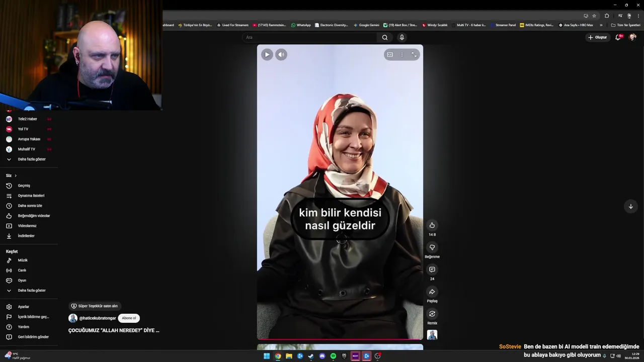The width and height of the screenshot is (644, 362).
Task: Open the Tele2 Haber subscription
Action: 29,119
